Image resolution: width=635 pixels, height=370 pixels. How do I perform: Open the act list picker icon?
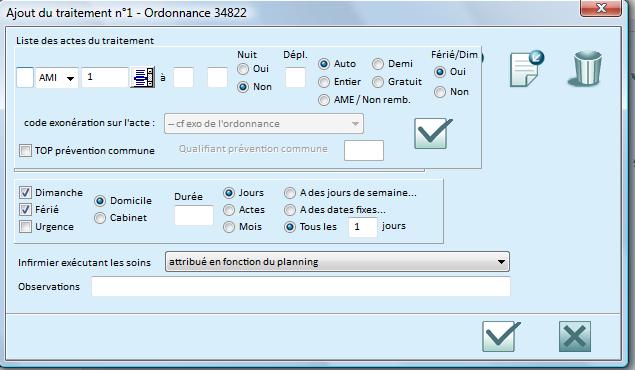(x=142, y=77)
